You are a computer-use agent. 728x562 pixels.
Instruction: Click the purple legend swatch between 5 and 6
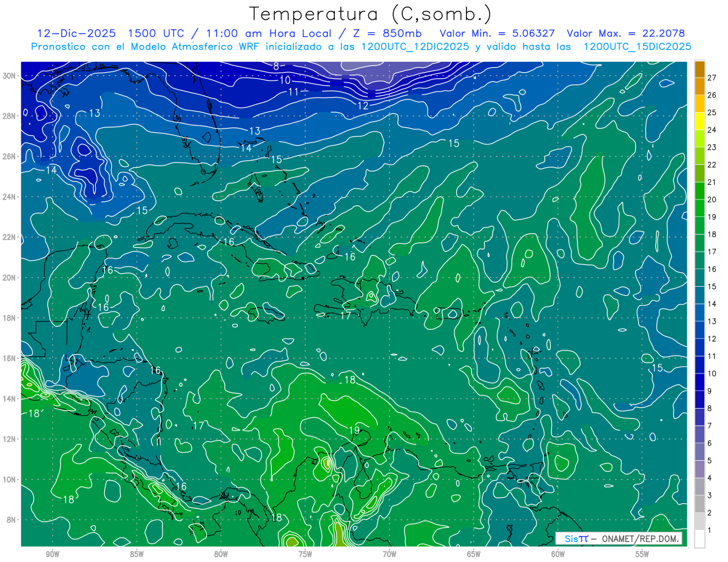pos(700,452)
